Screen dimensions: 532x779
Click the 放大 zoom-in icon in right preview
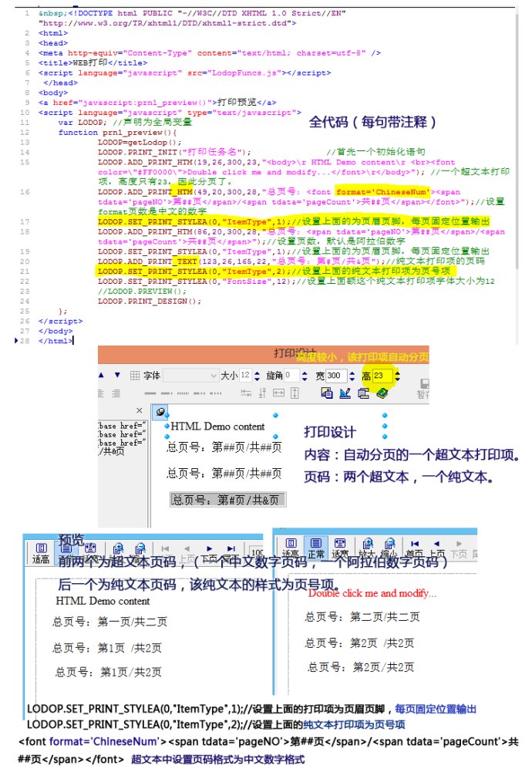coord(366,546)
